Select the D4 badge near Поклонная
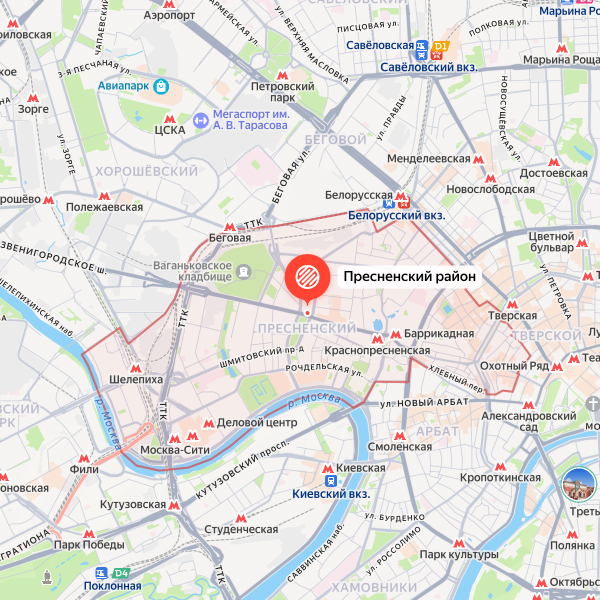 pos(121,573)
